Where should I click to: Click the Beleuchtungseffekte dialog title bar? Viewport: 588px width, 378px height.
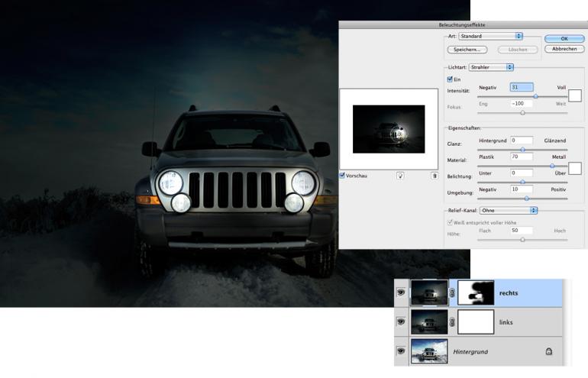point(462,24)
